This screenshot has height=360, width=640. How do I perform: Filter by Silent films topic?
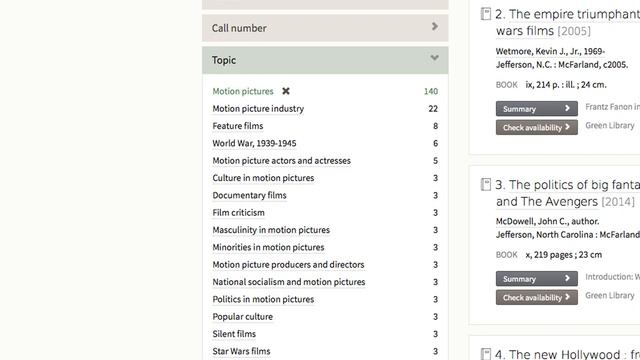point(234,334)
